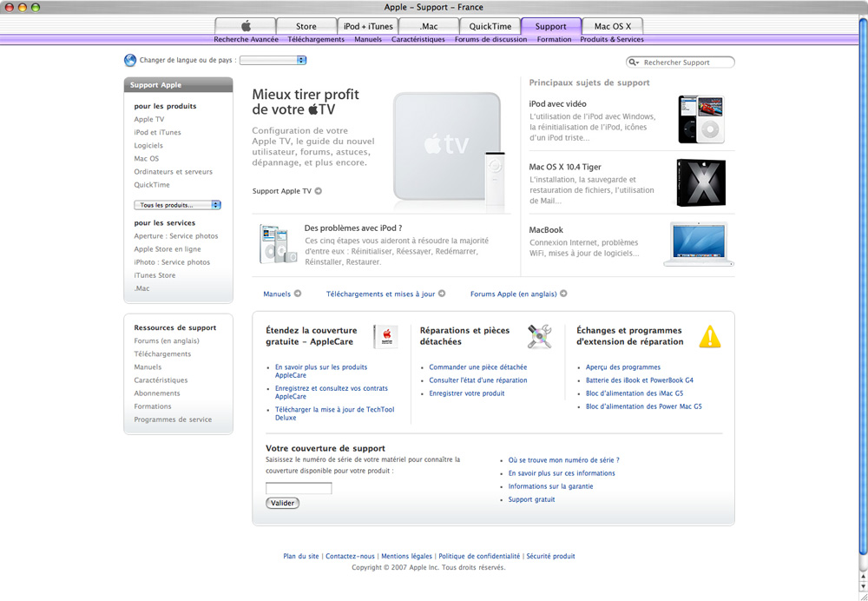This screenshot has width=868, height=601.
Task: Open the Manuels link below the features
Action: pos(277,294)
